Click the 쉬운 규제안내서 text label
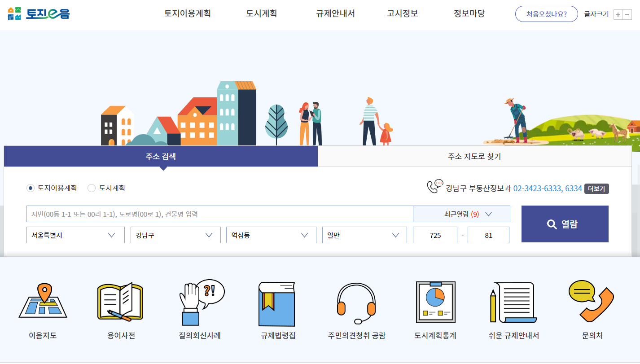Image resolution: width=640 pixels, height=364 pixels. 513,336
